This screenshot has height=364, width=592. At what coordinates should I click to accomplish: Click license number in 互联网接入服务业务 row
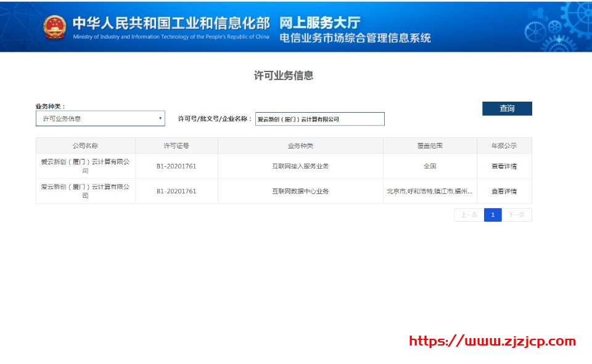[x=176, y=166]
